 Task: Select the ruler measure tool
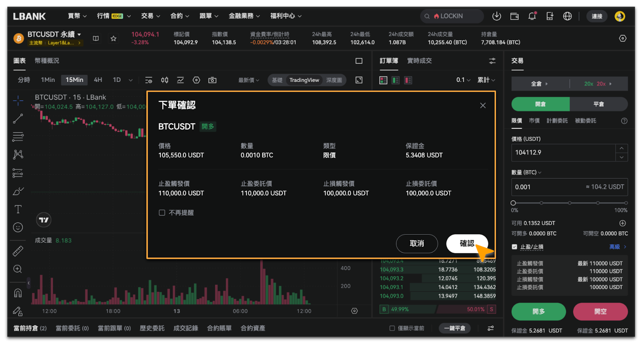point(18,251)
